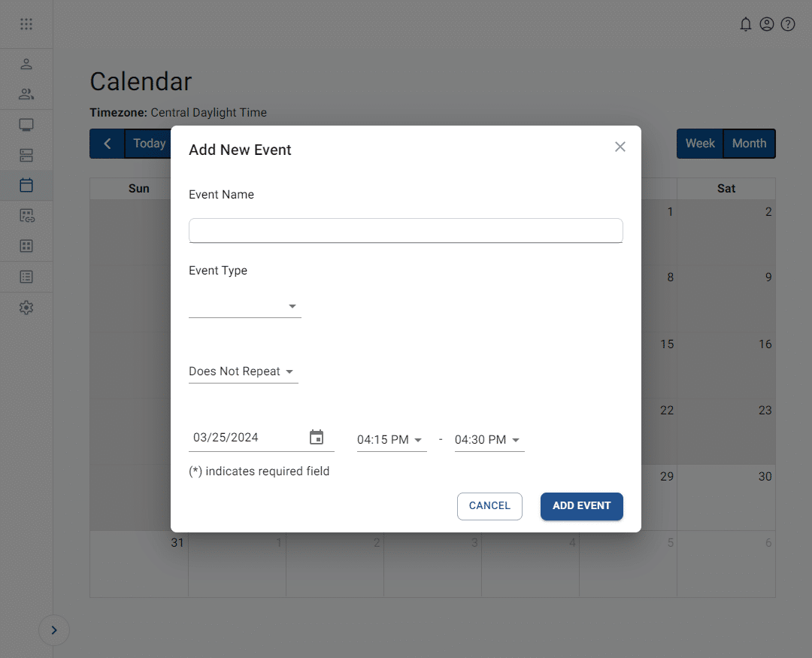Screen dimensions: 812x658
Task: Select the calendar icon in sidebar
Action: 26,185
